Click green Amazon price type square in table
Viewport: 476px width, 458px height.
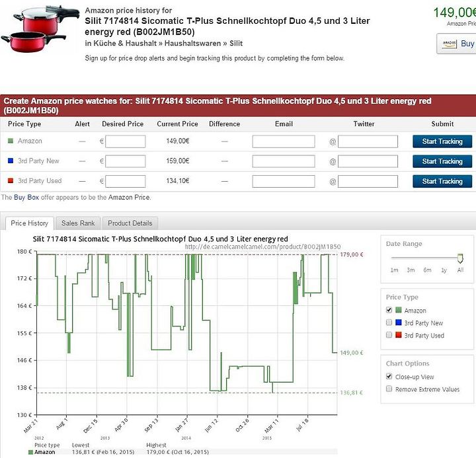(11, 141)
